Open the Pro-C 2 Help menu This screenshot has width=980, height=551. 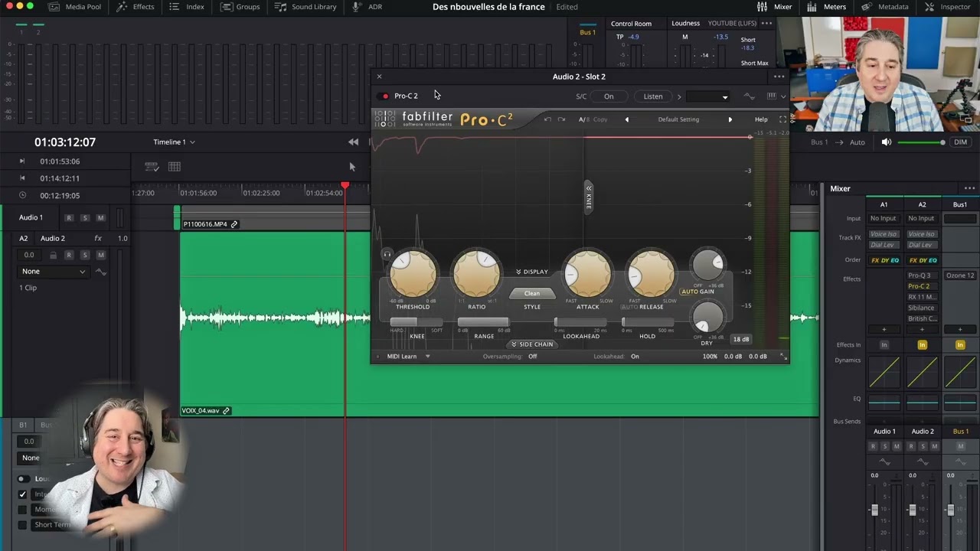tap(761, 119)
